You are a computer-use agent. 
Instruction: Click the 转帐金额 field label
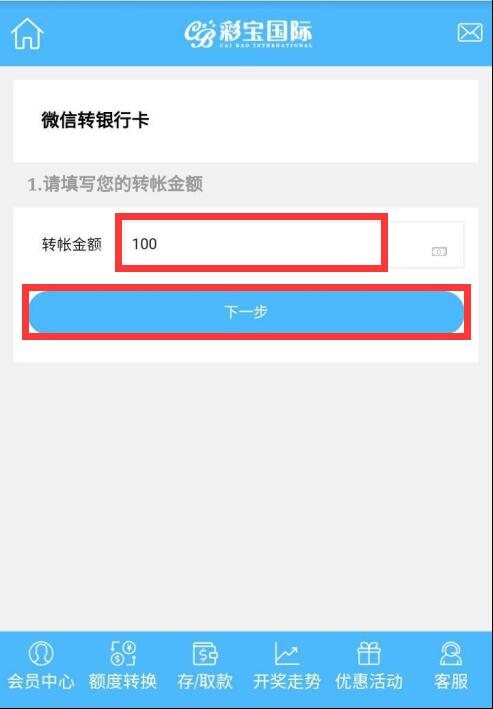pos(72,244)
